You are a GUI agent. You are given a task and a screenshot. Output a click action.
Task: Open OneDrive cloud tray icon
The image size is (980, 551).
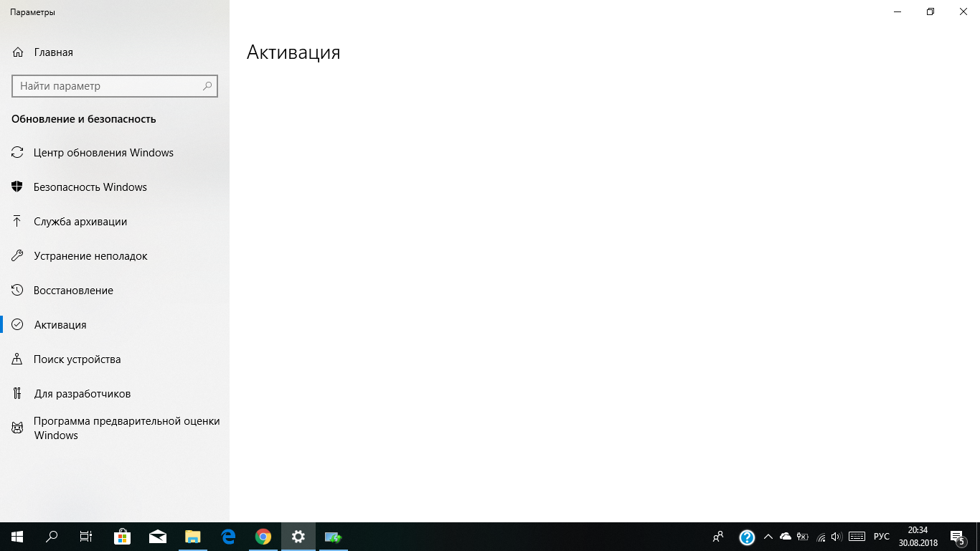[x=786, y=537]
